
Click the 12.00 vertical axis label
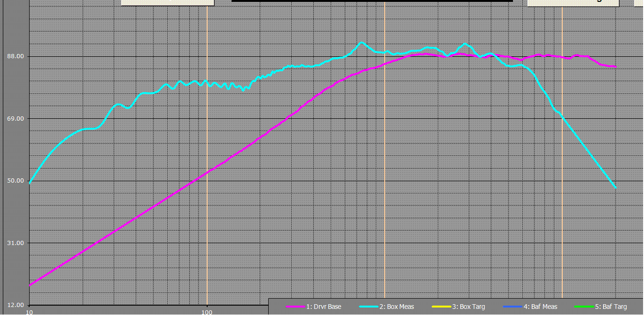(x=16, y=305)
